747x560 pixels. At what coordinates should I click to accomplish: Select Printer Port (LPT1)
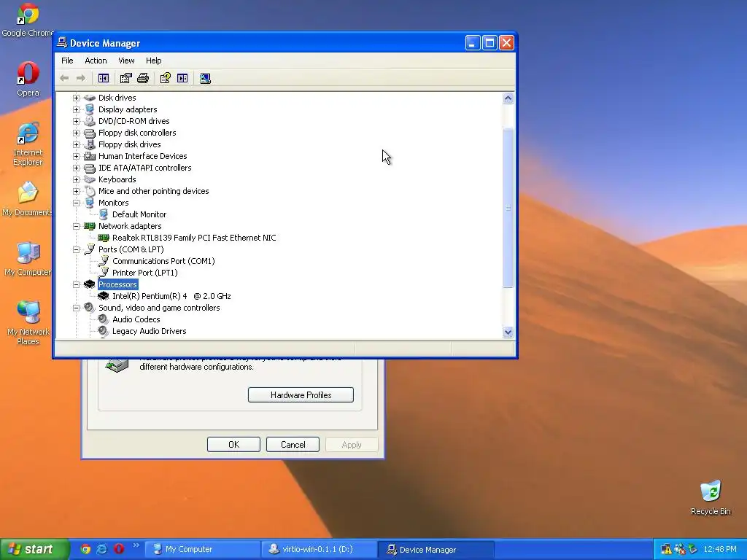(145, 273)
